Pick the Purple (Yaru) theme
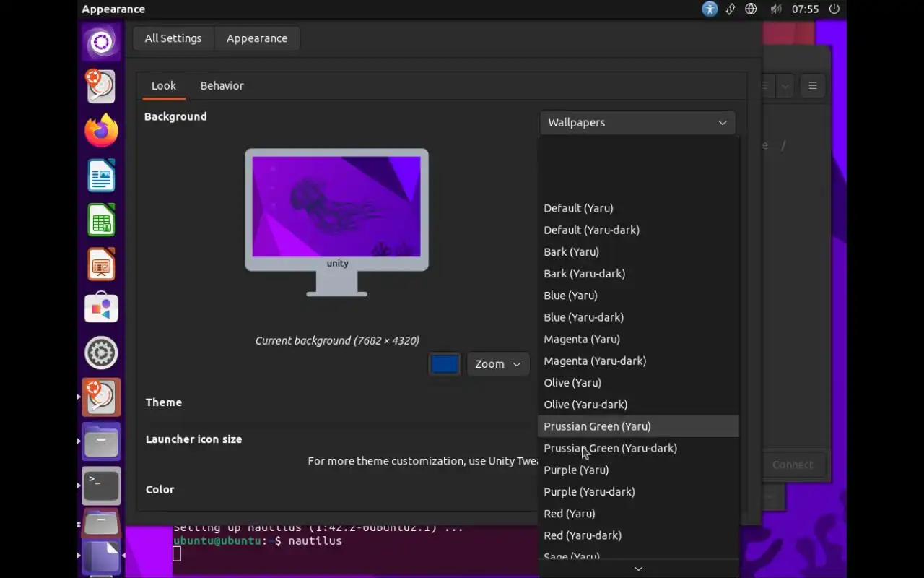The image size is (924, 578). click(x=638, y=470)
